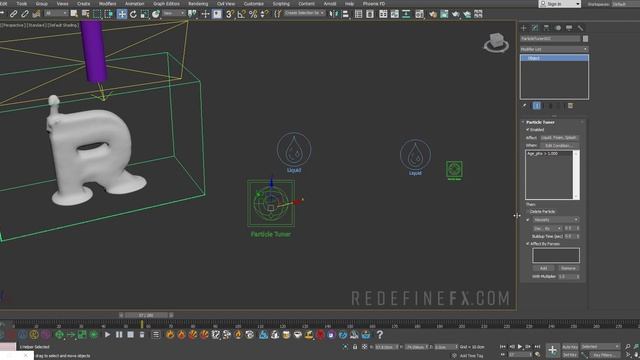
Task: Toggle the Angle Snap icon
Action: point(242,14)
